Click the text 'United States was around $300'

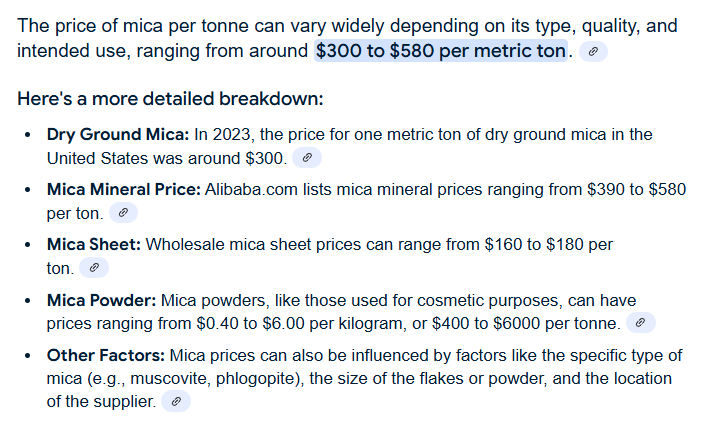tap(165, 158)
